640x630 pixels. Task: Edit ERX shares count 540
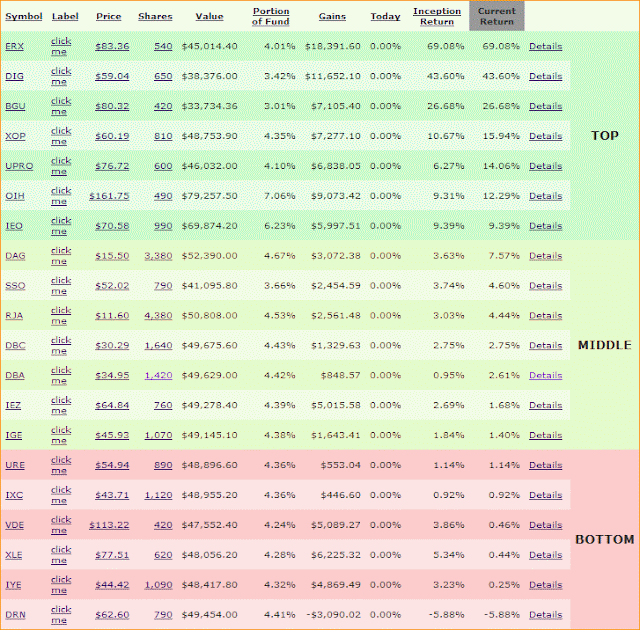pos(163,46)
